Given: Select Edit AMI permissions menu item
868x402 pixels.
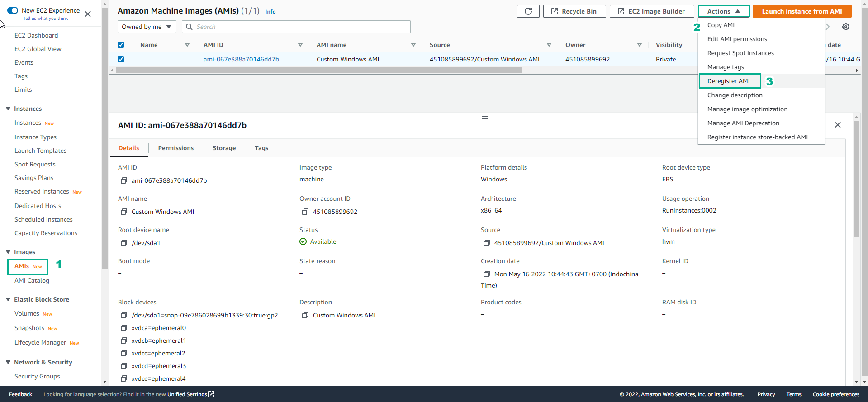Looking at the screenshot, I should 761,39.
